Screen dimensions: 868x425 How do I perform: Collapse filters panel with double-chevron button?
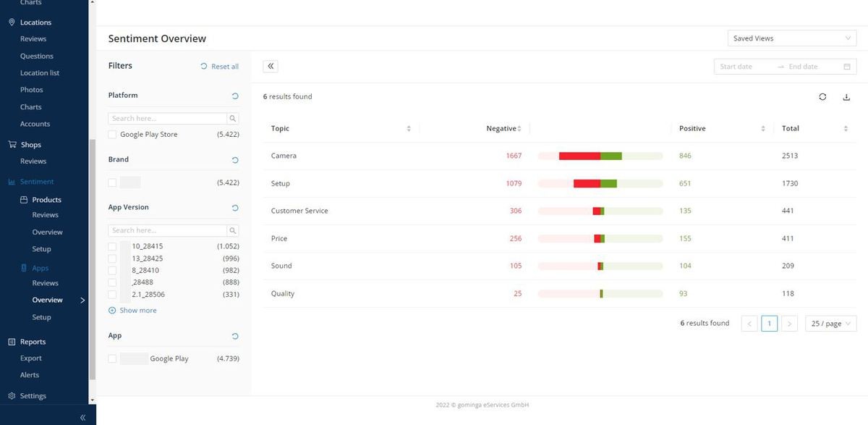tap(271, 66)
